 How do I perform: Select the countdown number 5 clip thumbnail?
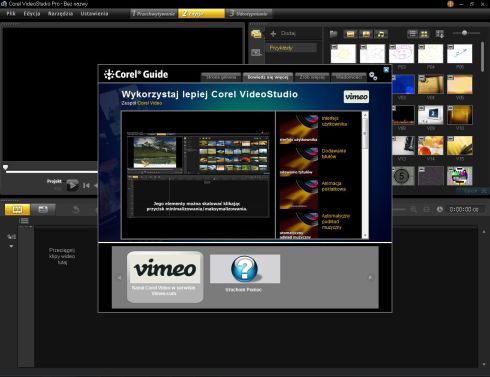click(x=403, y=176)
